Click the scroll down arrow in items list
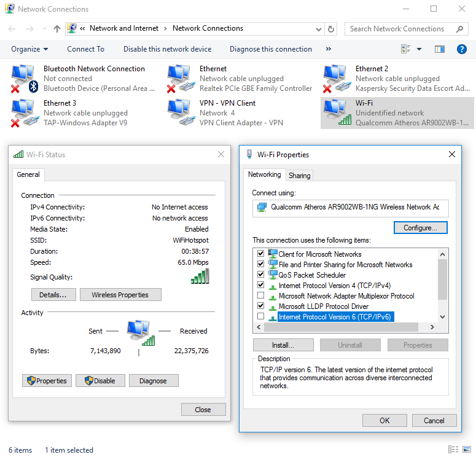Screen dimensions: 476x457 coord(442,317)
